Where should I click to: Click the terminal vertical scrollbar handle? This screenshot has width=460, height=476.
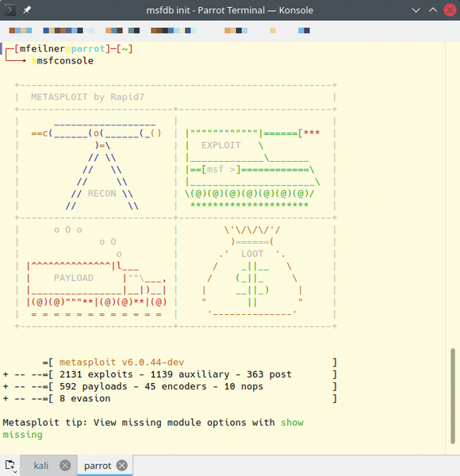453,396
